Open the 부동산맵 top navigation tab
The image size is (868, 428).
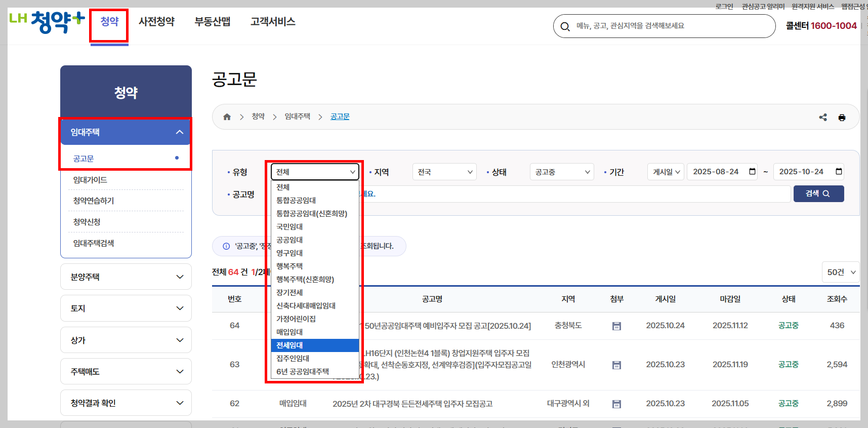[x=213, y=22]
